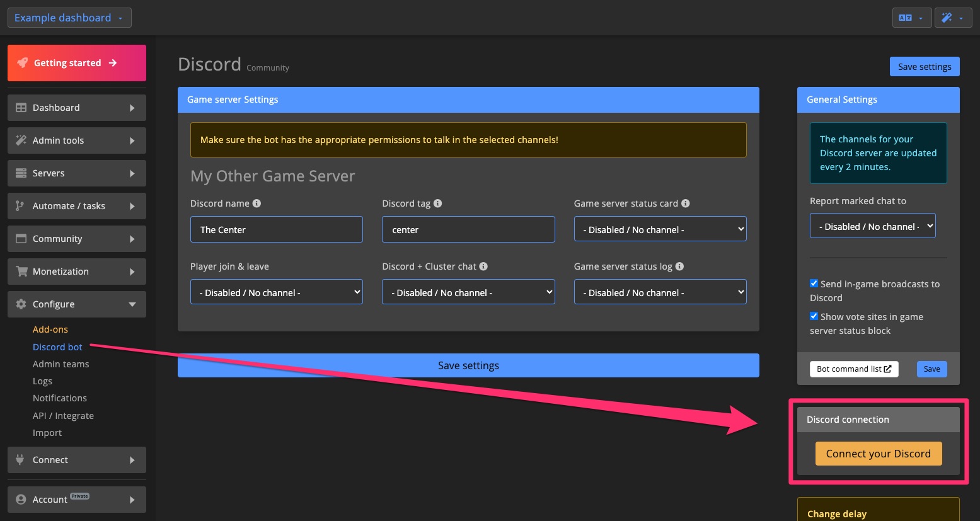Open the Automate / tasks branch icon
Viewport: 980px width, 521px height.
[x=22, y=205]
